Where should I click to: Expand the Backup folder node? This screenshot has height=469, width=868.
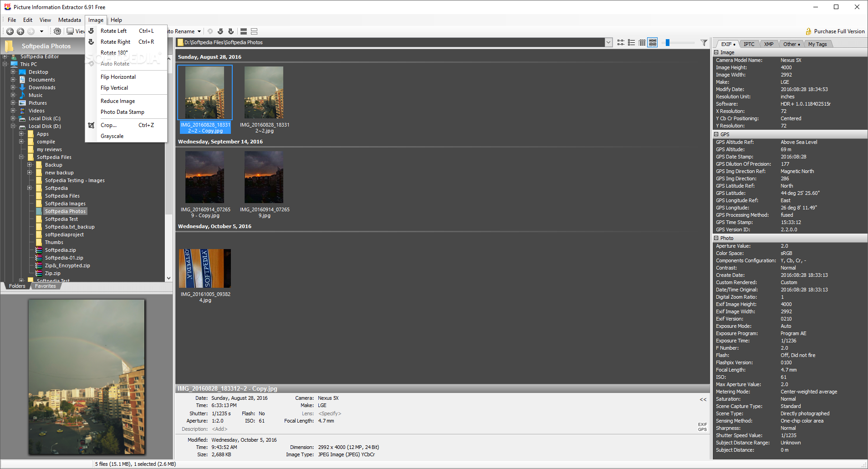tap(30, 165)
